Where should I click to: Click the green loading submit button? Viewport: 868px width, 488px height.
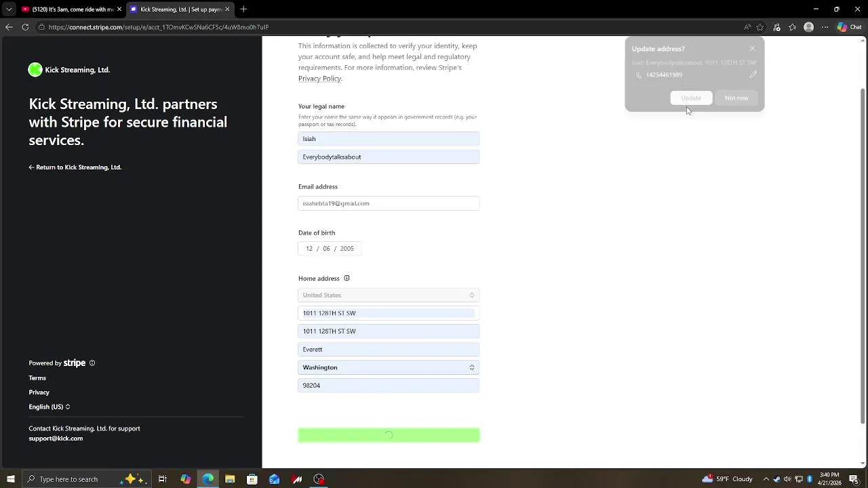point(389,435)
